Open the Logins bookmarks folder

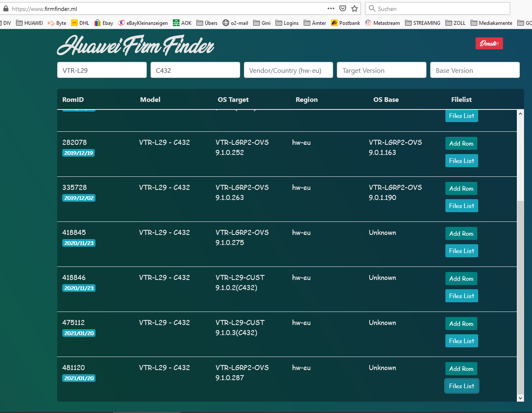(287, 23)
